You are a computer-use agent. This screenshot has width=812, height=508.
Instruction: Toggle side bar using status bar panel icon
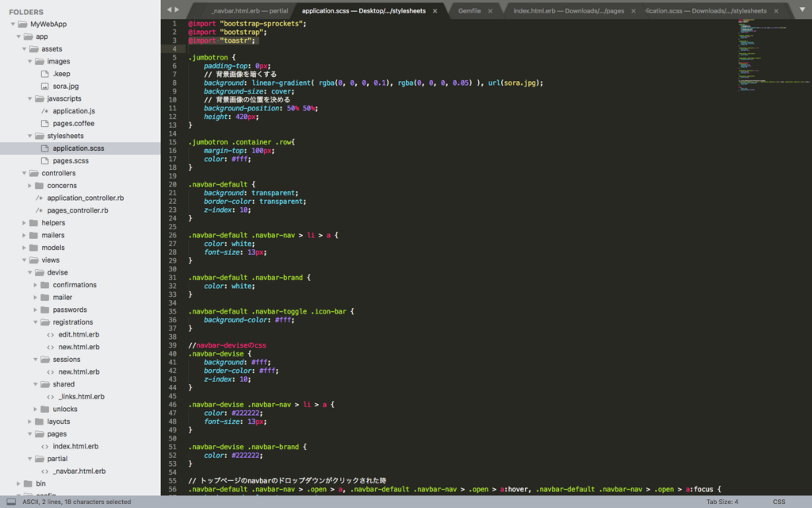click(x=11, y=502)
